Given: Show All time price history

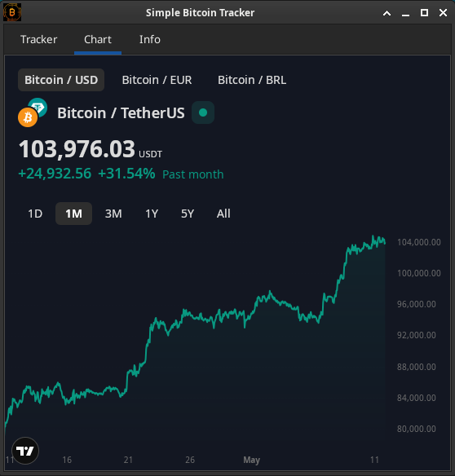Looking at the screenshot, I should [223, 214].
